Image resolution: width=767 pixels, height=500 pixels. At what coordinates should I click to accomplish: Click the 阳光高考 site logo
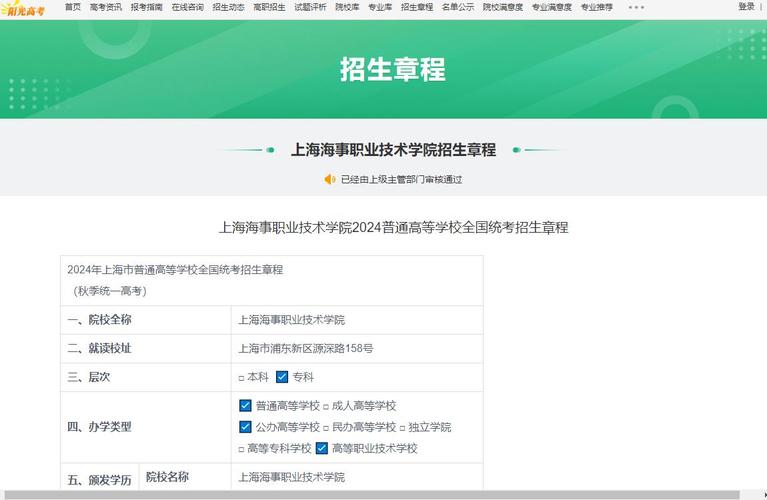tap(23, 8)
